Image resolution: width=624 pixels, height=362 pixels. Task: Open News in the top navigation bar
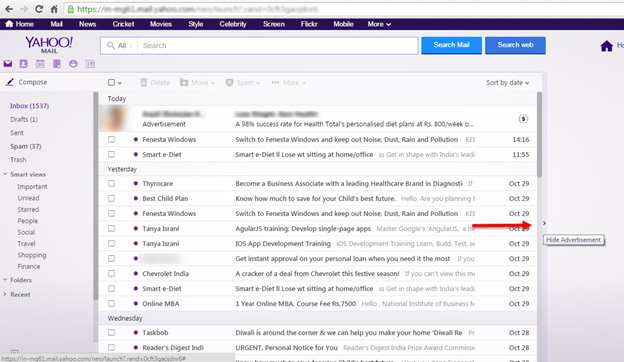tap(88, 24)
